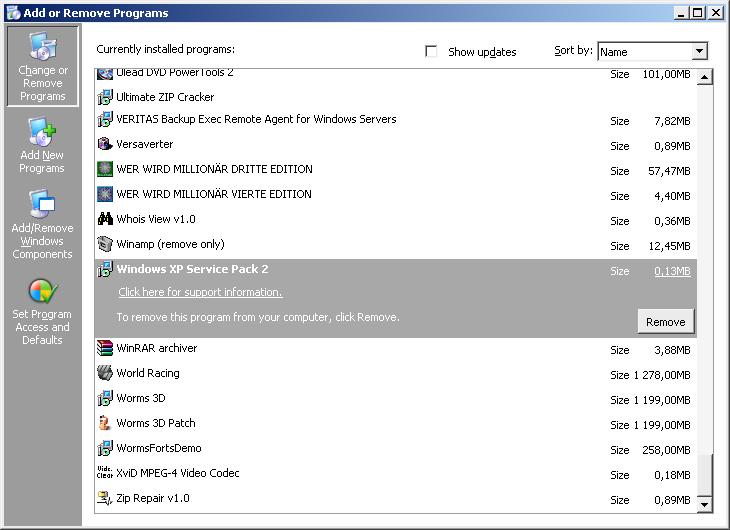Click the Windows XP Service Pack 2 icon
Image resolution: width=730 pixels, height=530 pixels.
(105, 269)
